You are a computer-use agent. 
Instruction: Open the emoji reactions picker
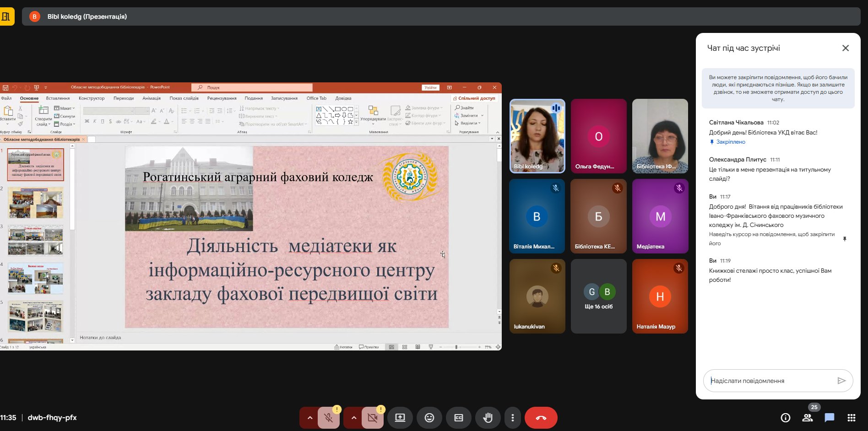tap(429, 418)
